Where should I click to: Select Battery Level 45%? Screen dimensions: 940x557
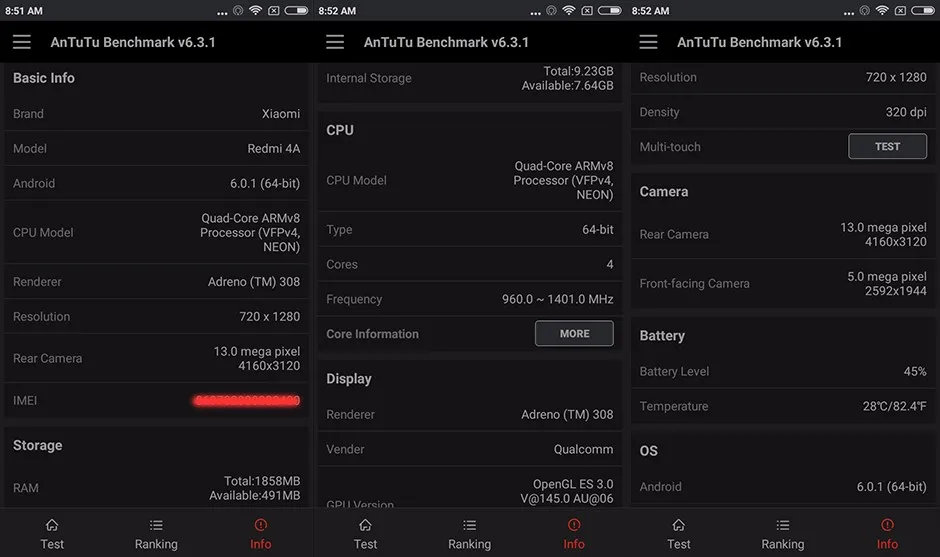click(915, 371)
